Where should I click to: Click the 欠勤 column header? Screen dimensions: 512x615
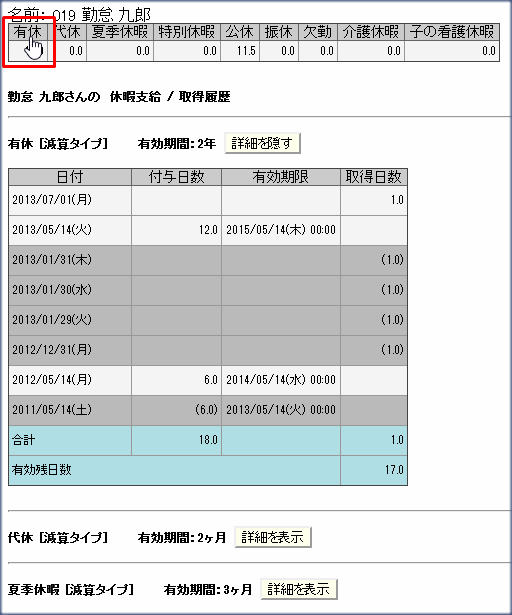tap(318, 32)
